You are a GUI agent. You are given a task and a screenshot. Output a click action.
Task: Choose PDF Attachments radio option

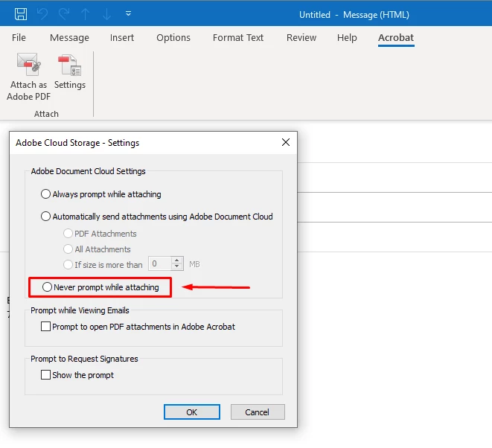(100, 234)
